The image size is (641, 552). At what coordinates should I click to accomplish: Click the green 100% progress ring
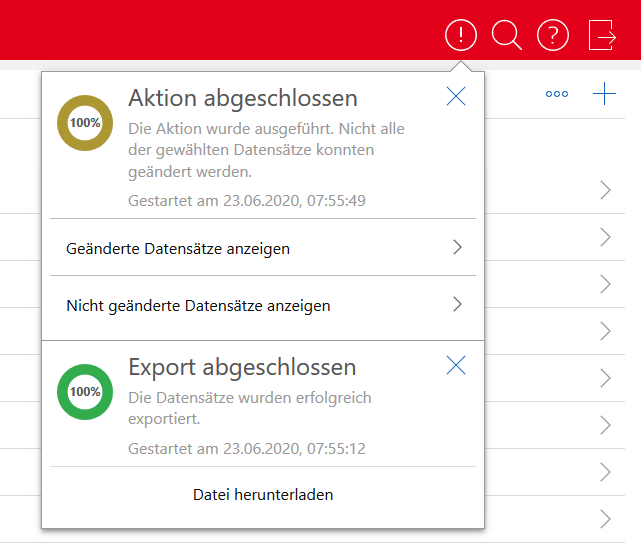[85, 392]
